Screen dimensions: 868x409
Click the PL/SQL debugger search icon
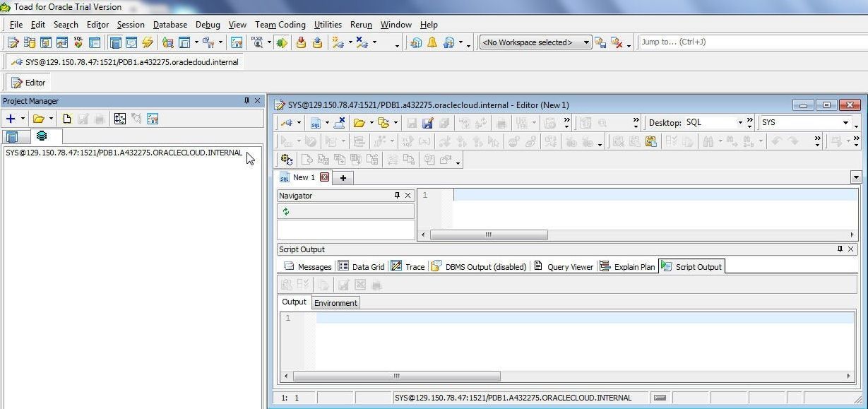257,42
